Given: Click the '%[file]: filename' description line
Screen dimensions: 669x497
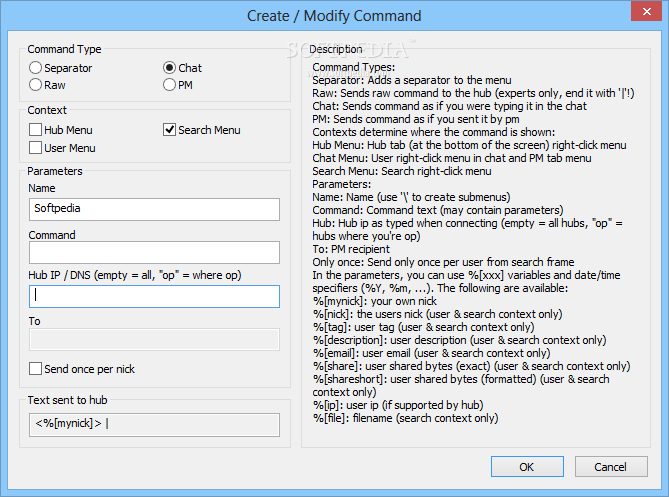Looking at the screenshot, I should (405, 418).
